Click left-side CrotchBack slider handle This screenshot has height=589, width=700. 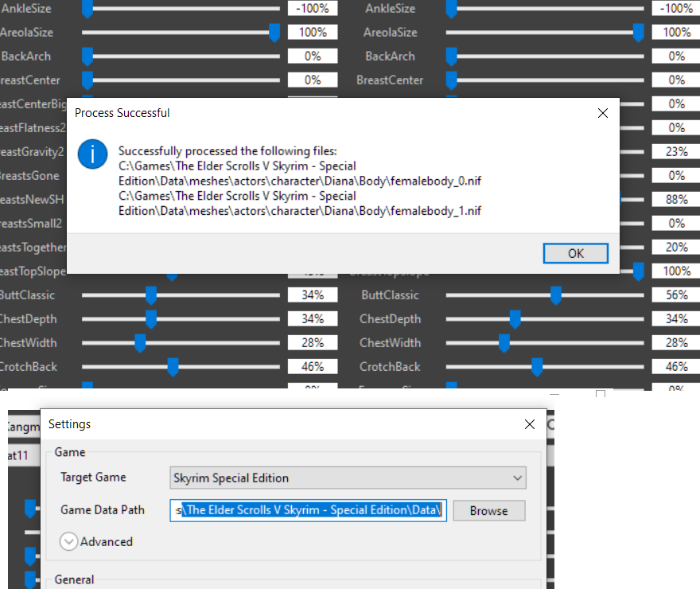(x=173, y=367)
